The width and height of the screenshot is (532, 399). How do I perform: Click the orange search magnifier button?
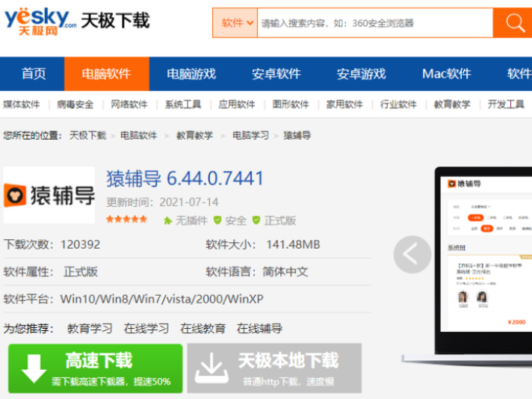click(x=513, y=23)
